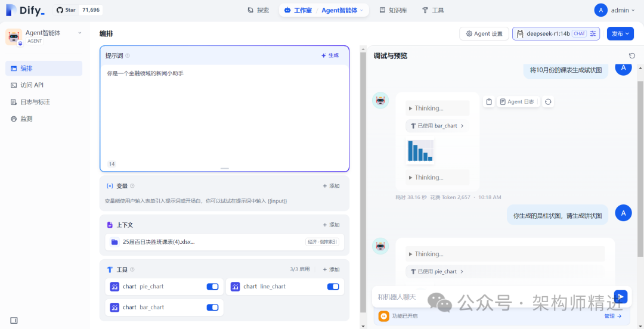This screenshot has width=644, height=329.
Task: Click the model parameters sliders icon
Action: point(593,34)
